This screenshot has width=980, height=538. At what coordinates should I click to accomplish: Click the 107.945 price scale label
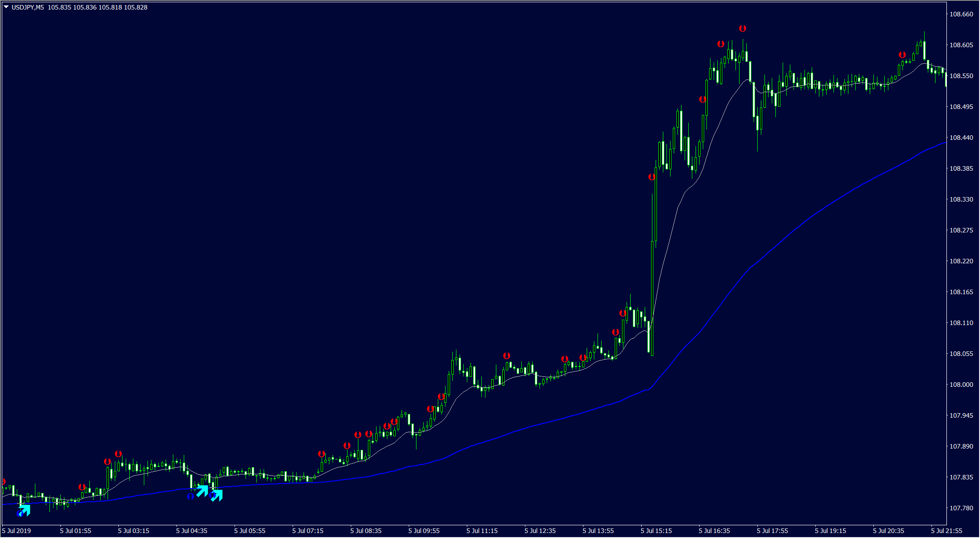coord(961,415)
